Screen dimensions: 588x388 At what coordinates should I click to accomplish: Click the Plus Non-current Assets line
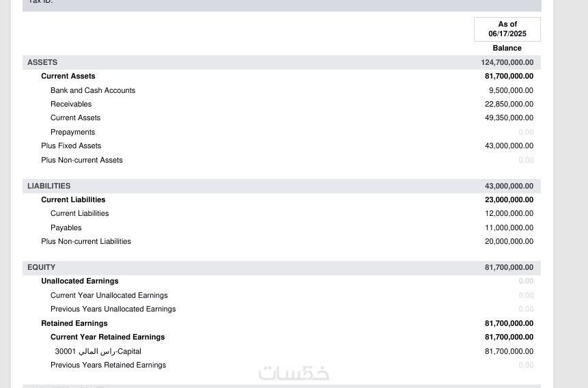(82, 160)
